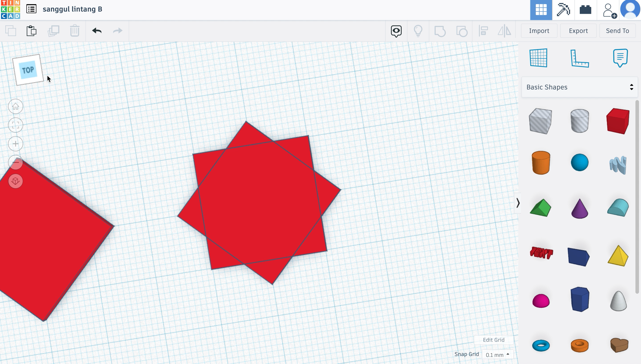Click the Edit Grid button

tap(493, 340)
